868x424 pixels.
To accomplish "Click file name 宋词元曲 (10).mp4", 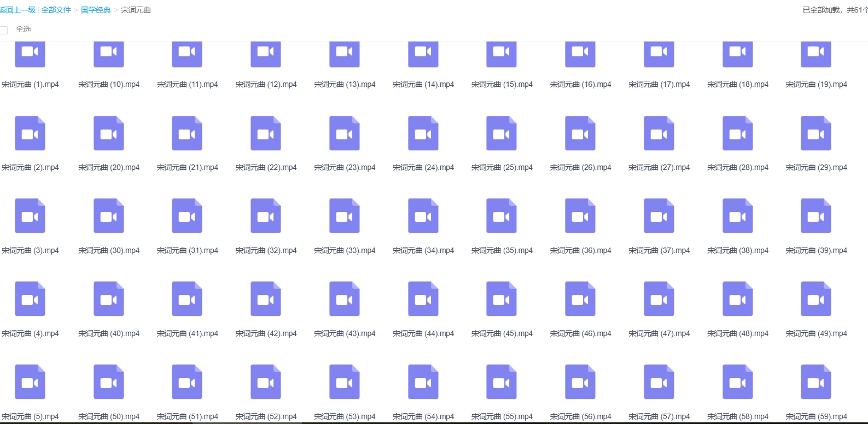I will tap(109, 85).
